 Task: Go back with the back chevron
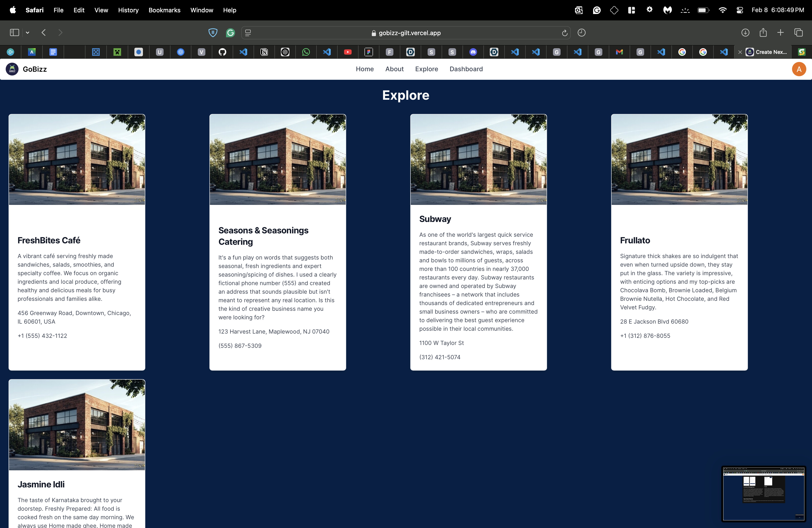44,33
